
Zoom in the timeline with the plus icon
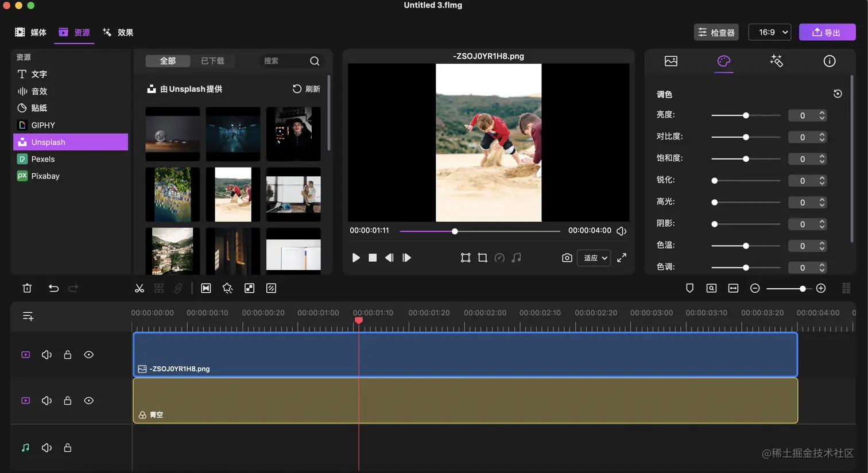tap(821, 288)
